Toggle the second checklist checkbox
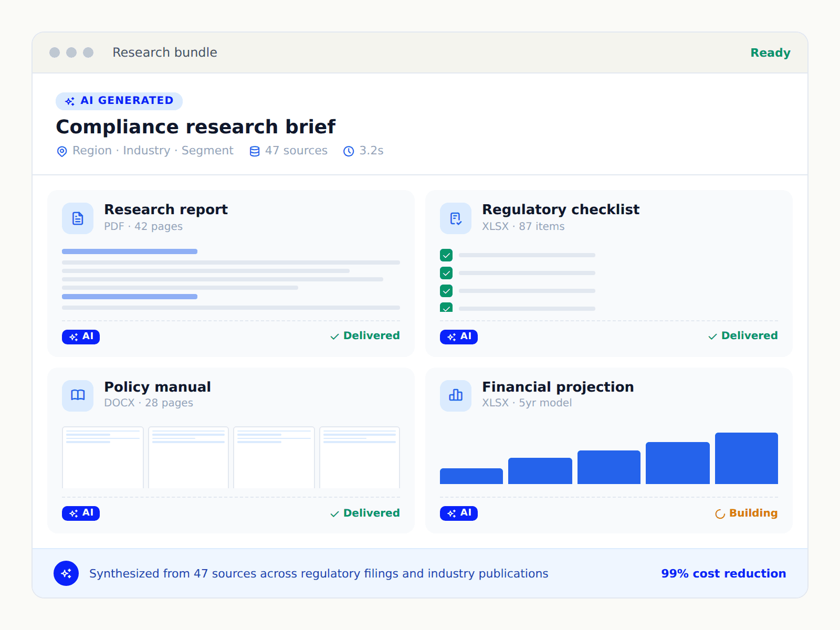This screenshot has width=840, height=630. (446, 273)
